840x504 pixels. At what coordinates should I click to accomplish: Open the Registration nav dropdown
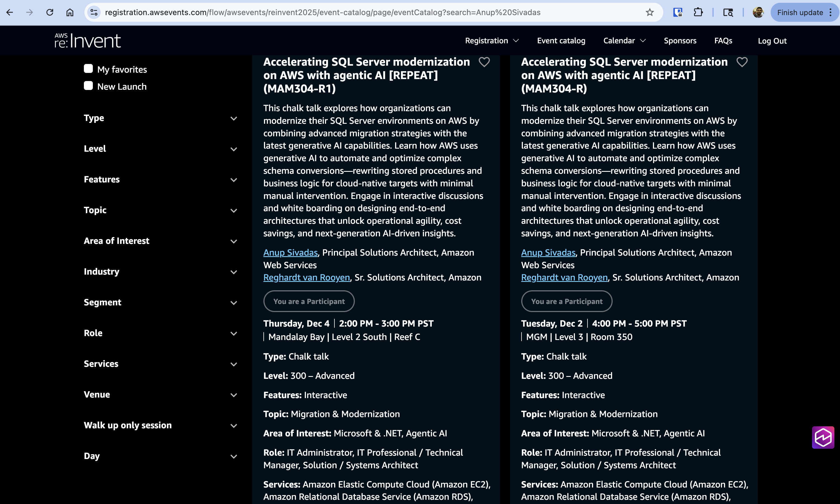click(492, 41)
